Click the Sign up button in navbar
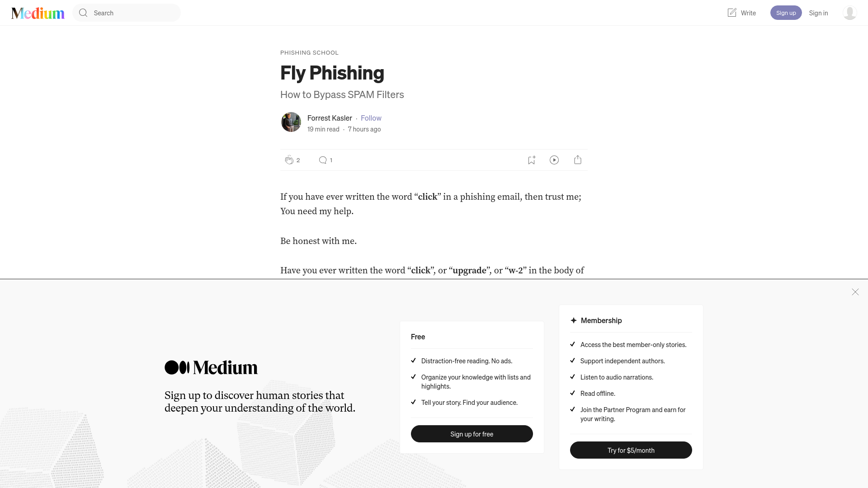This screenshot has height=488, width=868. coord(786,13)
